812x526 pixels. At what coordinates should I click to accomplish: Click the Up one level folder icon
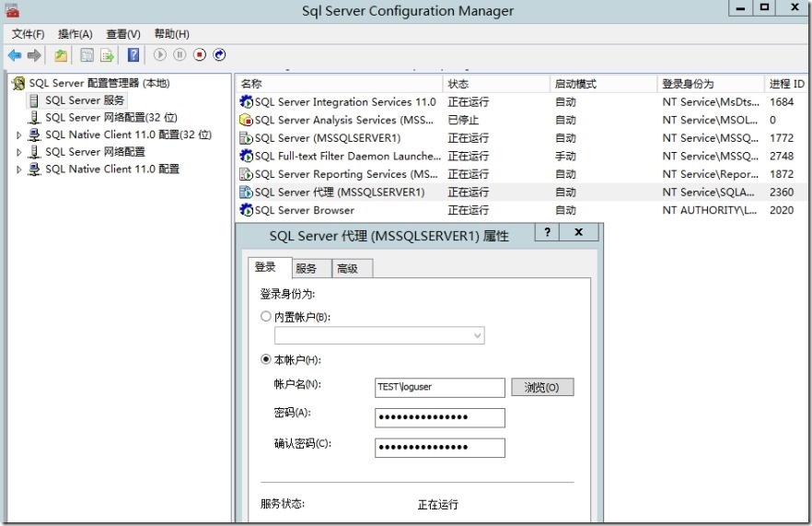[61, 55]
